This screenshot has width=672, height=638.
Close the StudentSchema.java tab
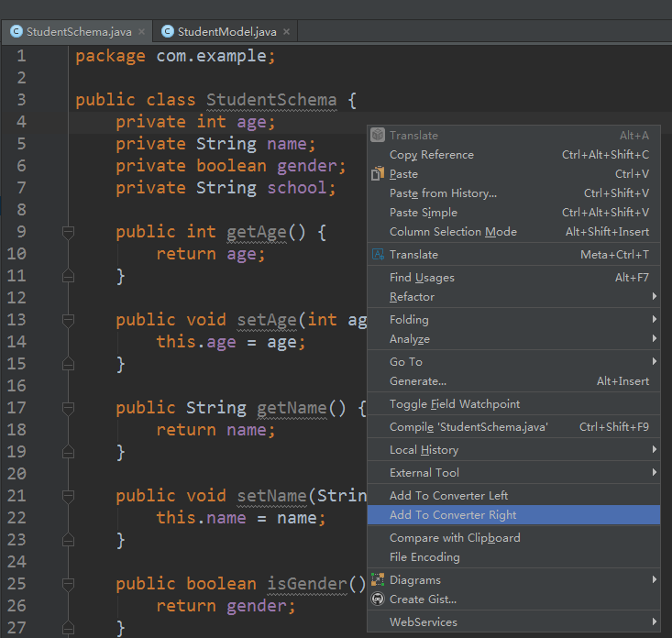point(142,32)
